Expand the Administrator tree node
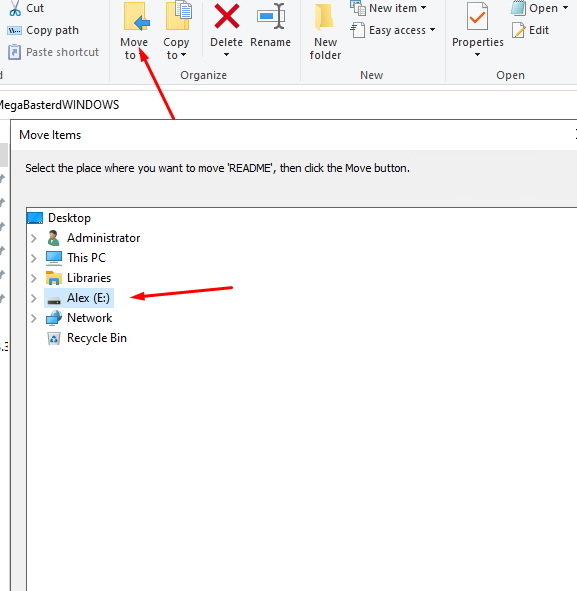The width and height of the screenshot is (577, 591). [x=34, y=238]
